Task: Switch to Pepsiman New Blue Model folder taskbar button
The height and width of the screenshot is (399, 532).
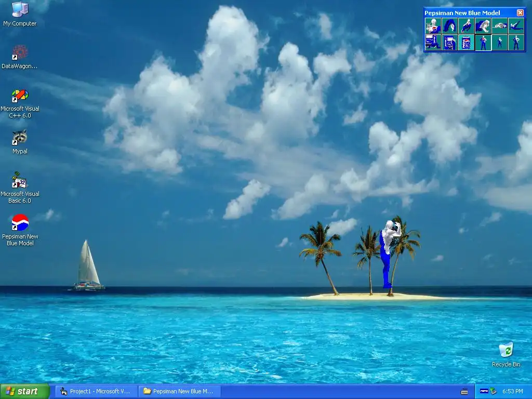Action: point(180,391)
